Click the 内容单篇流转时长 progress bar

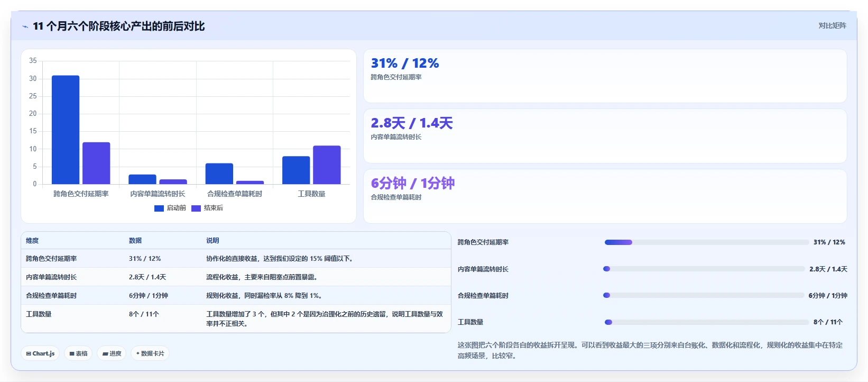[704, 269]
